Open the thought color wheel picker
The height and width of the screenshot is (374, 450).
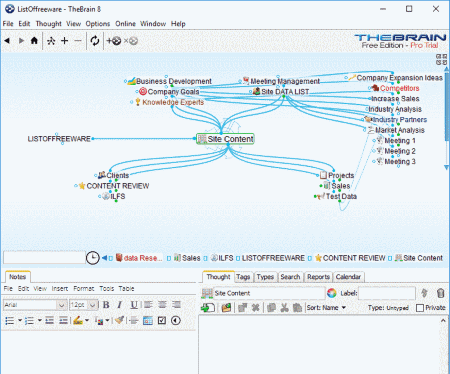(x=332, y=293)
